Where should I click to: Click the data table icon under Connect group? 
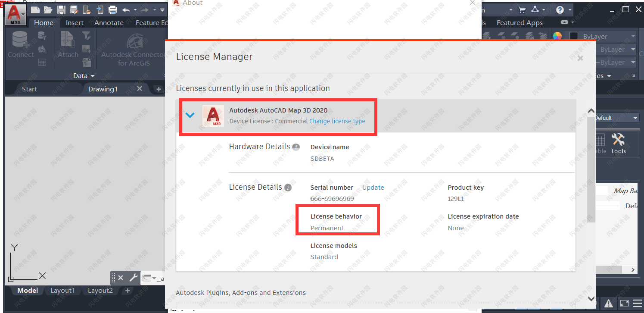point(42,63)
